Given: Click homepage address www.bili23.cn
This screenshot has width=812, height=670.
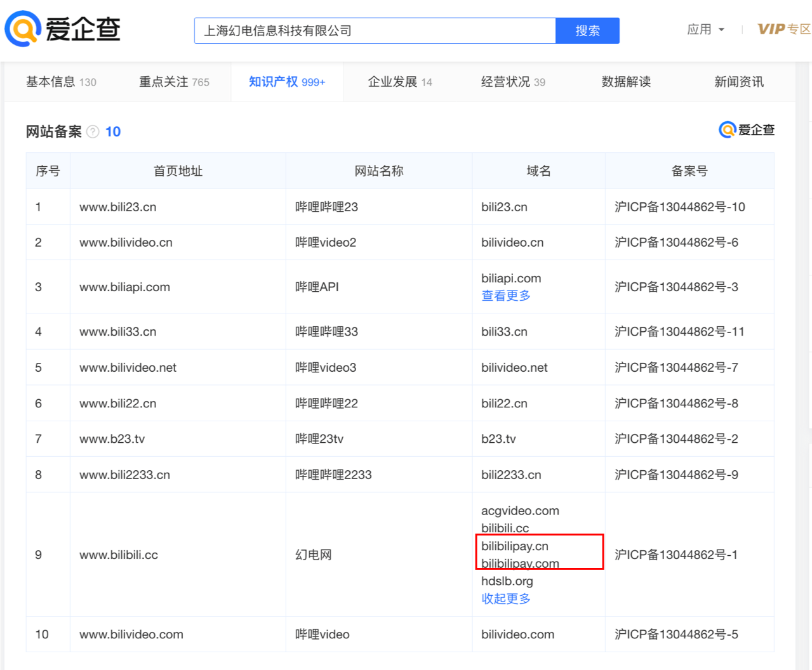Looking at the screenshot, I should 117,207.
